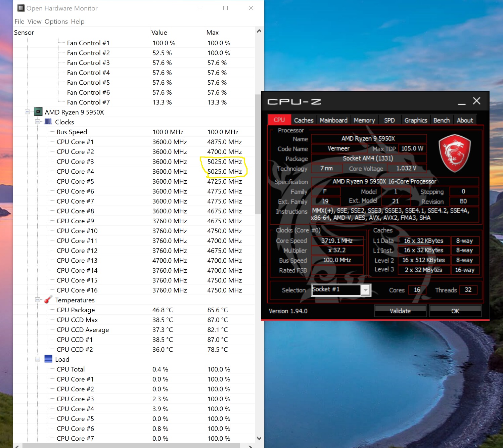Switch to the SPD tab in CPU-Z
Screen dimensions: 503x448
[x=390, y=120]
